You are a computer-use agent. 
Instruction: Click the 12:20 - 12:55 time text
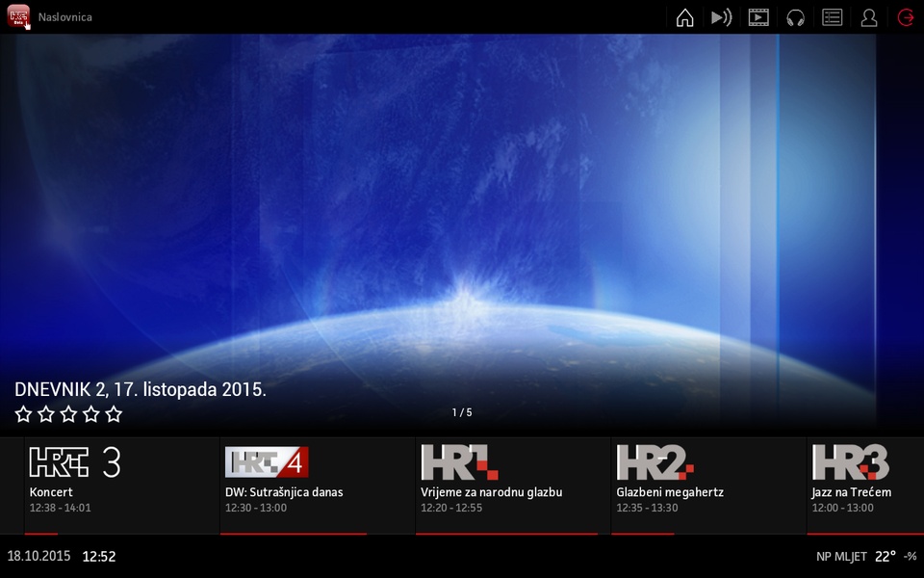click(451, 508)
